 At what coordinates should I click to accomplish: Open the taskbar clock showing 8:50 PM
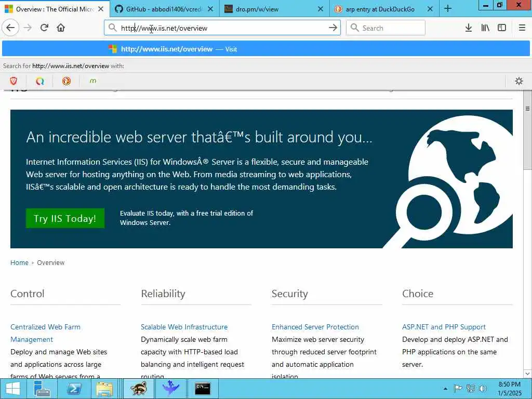pyautogui.click(x=510, y=389)
